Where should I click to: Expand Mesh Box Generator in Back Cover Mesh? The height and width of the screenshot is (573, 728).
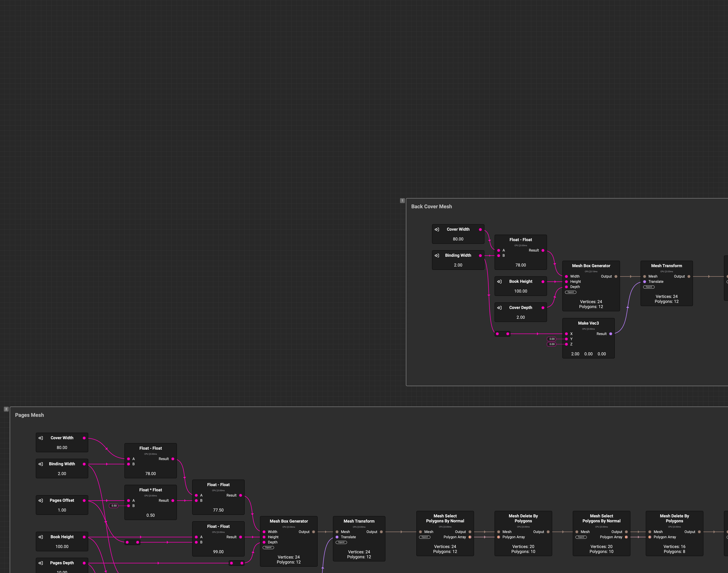point(571,292)
